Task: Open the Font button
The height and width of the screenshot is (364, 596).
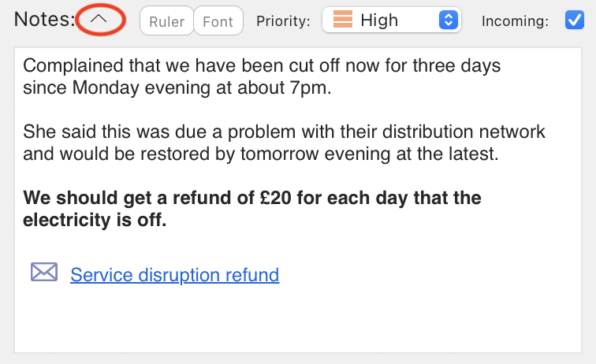Action: (218, 21)
